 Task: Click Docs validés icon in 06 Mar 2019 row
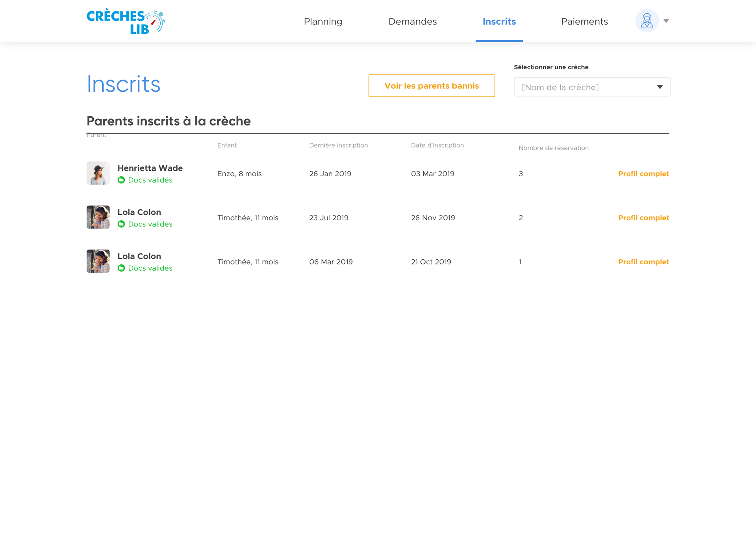(121, 268)
